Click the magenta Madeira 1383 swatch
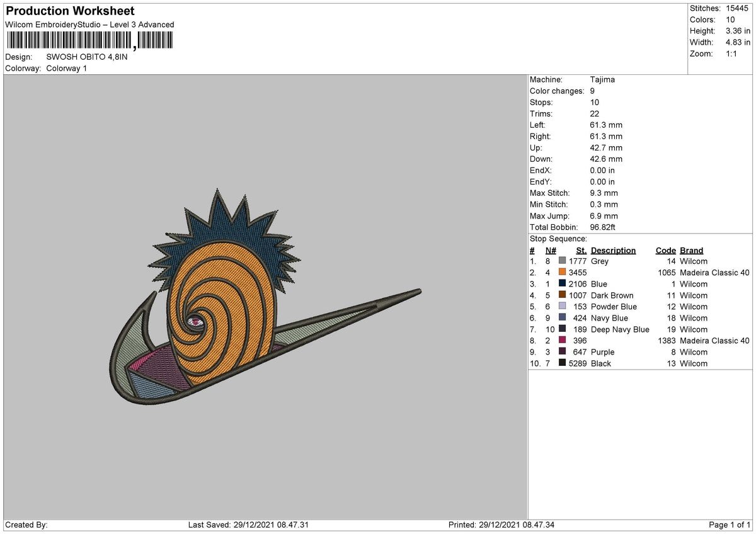 (562, 340)
